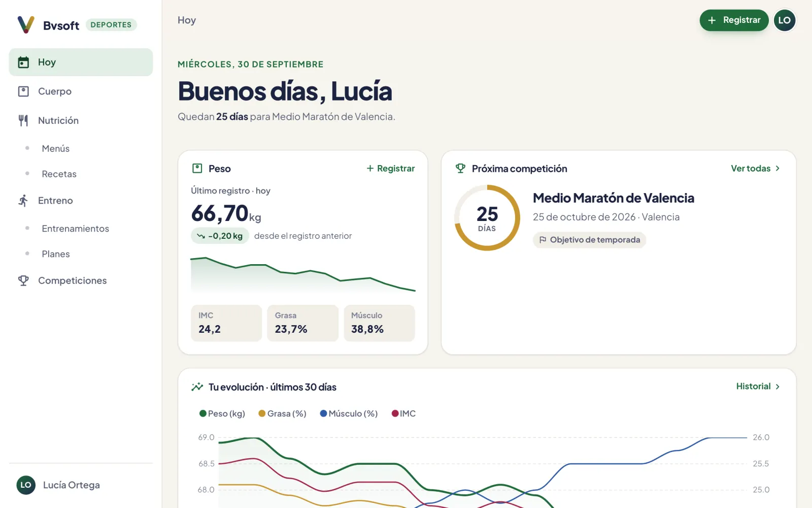Screen dimensions: 812x508
Task: Click the Cuerpo scale icon in sidebar
Action: pos(23,91)
